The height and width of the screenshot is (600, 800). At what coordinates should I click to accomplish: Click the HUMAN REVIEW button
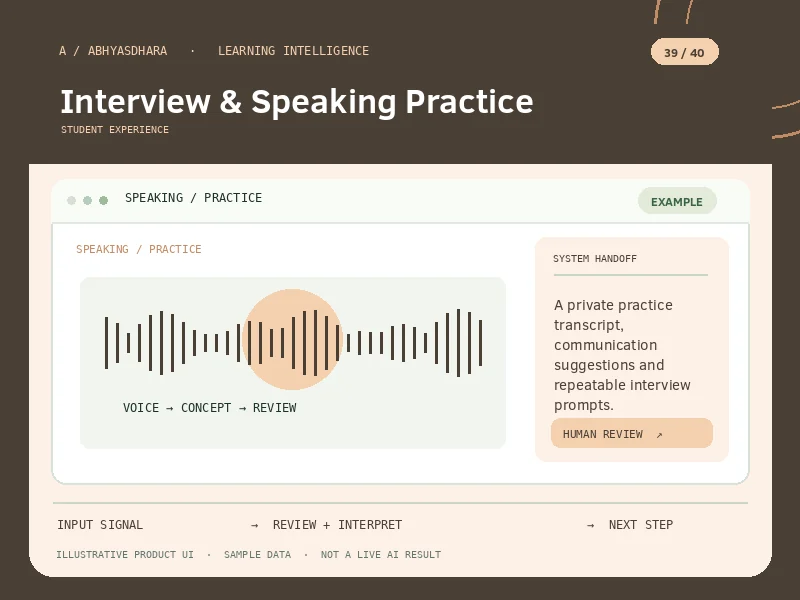click(632, 433)
